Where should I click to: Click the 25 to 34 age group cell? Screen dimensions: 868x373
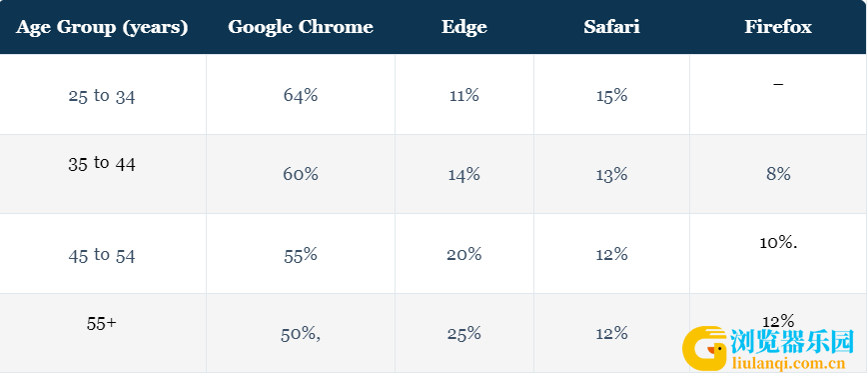point(102,96)
